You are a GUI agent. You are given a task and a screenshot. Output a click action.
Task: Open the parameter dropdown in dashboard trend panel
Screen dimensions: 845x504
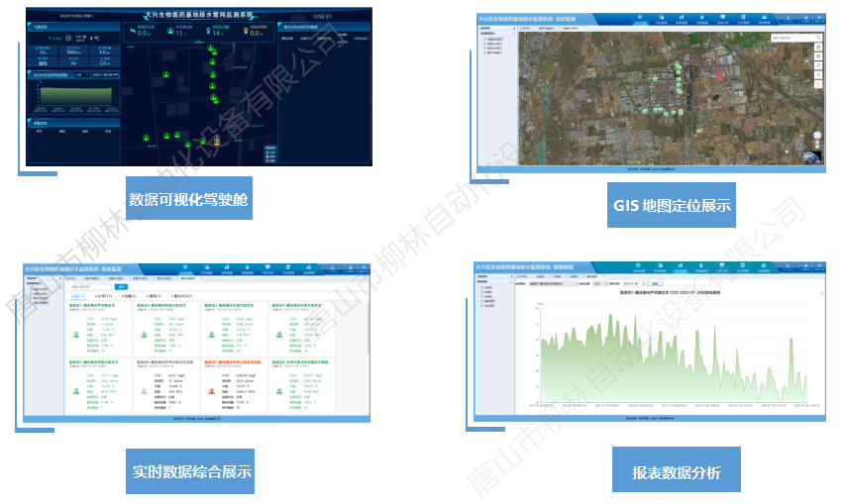[x=81, y=74]
